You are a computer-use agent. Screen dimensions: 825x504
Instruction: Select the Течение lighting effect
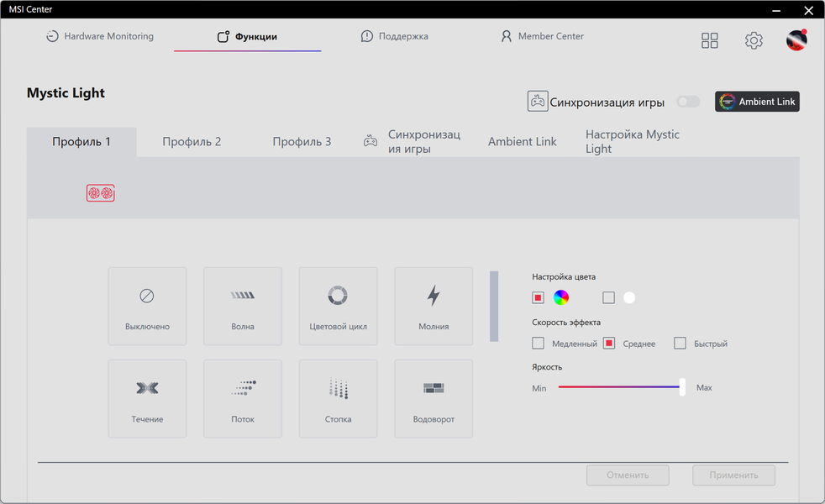pos(147,399)
